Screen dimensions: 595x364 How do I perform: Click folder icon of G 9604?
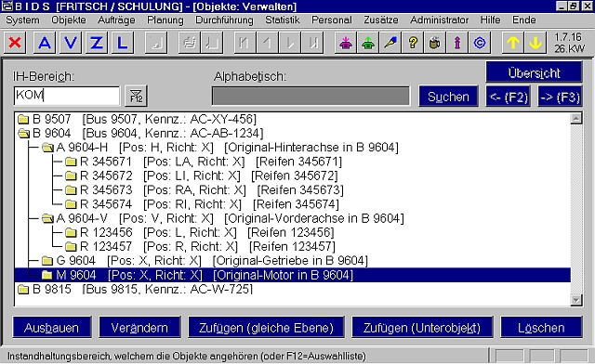pos(47,261)
